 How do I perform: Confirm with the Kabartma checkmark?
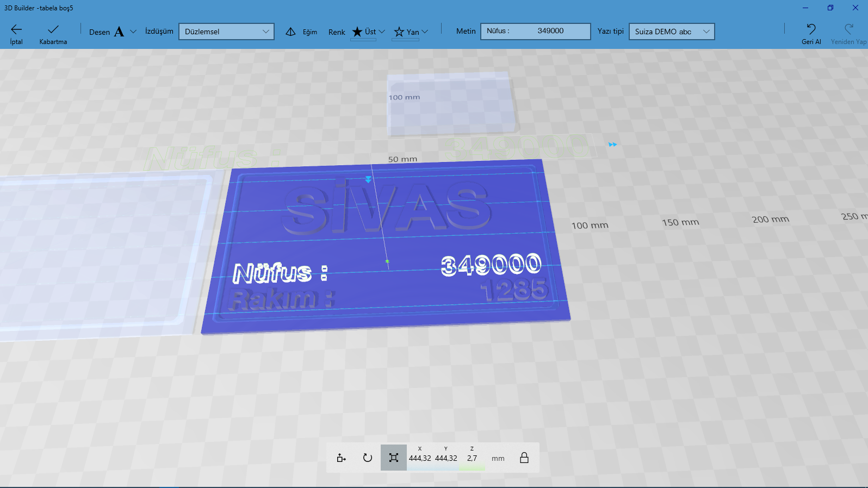53,29
